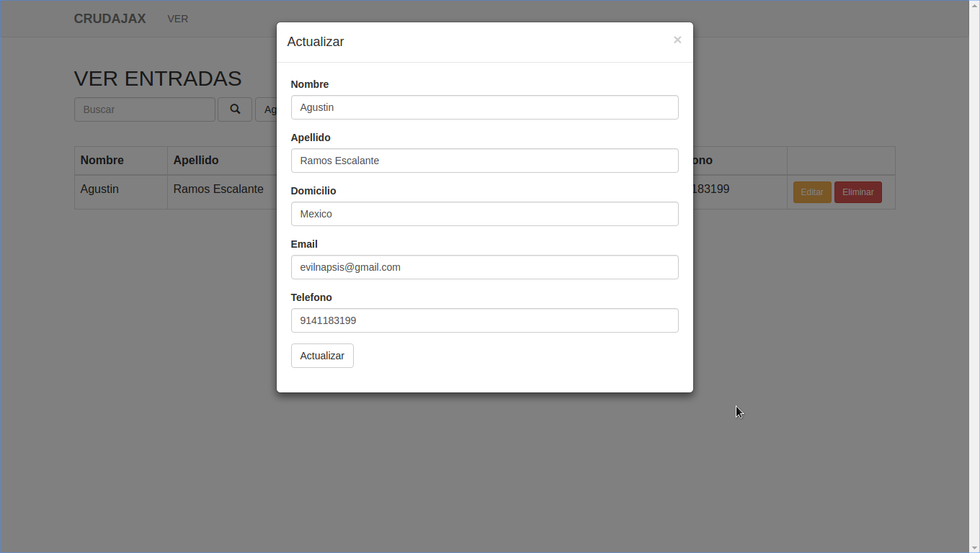This screenshot has height=553, width=980.
Task: Click the orange Editar button
Action: coord(812,192)
